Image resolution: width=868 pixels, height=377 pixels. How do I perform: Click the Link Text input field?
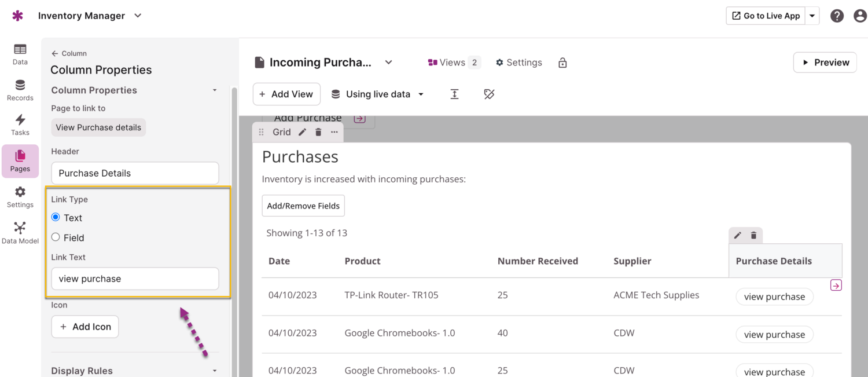pos(135,279)
